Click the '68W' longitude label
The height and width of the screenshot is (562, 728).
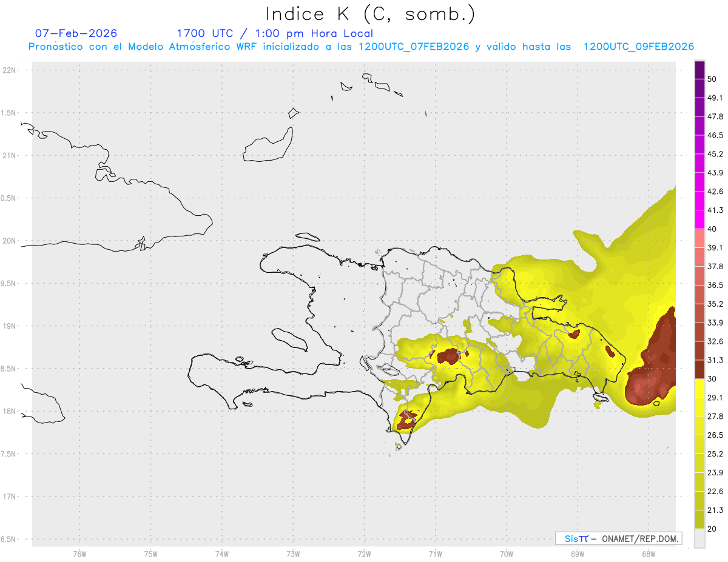tap(649, 554)
